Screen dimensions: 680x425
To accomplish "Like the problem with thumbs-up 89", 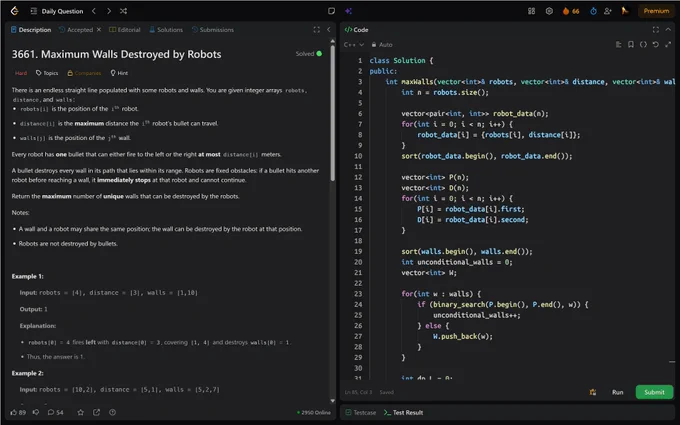I will 18,412.
